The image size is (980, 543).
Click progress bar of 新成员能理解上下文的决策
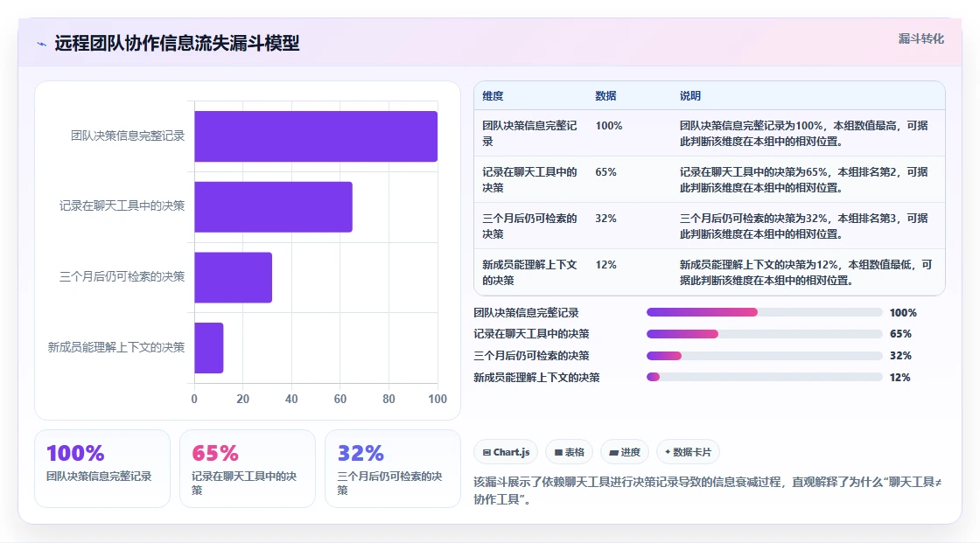(x=764, y=378)
